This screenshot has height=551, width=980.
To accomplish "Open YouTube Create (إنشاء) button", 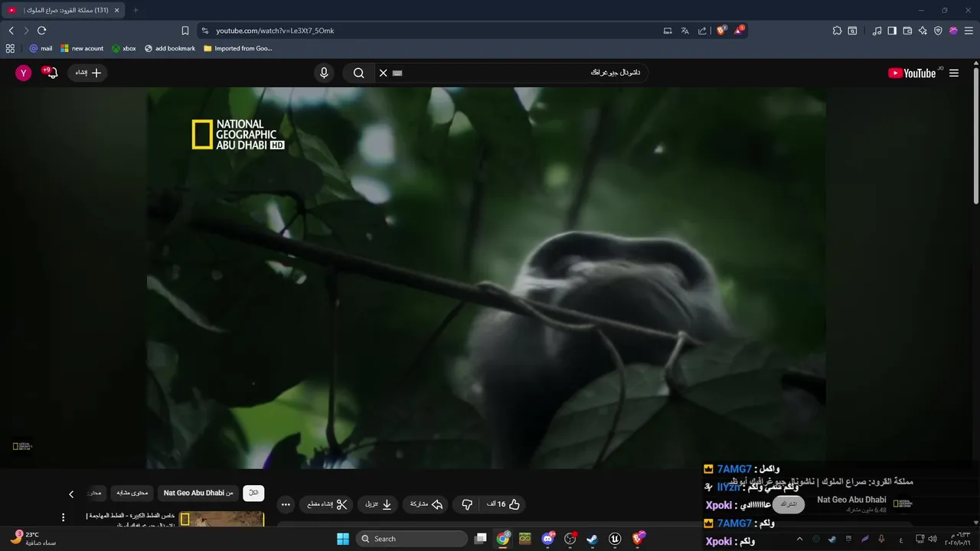I will pos(87,73).
